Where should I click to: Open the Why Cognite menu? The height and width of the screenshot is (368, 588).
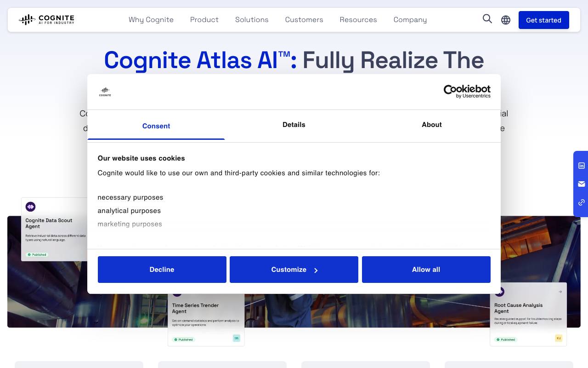click(x=151, y=20)
